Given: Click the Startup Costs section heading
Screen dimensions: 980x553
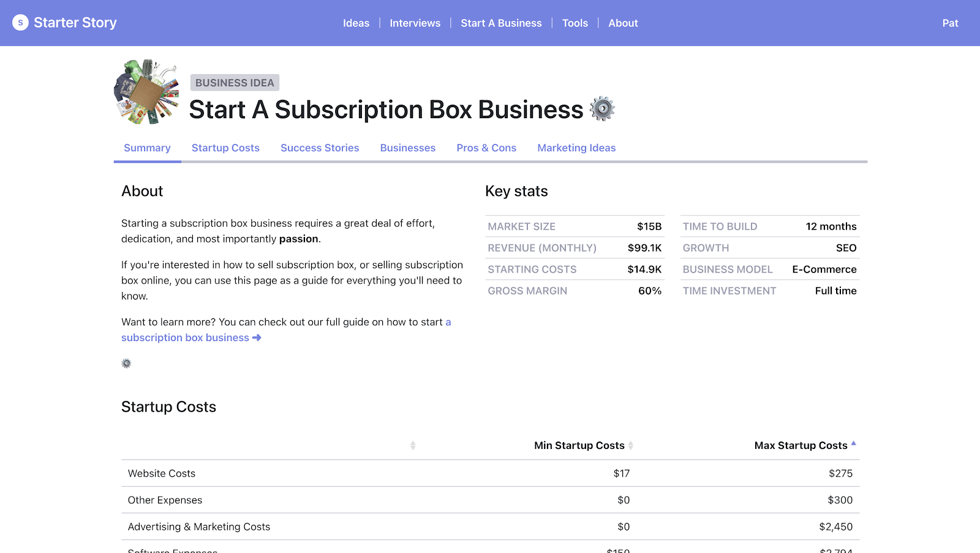Looking at the screenshot, I should [168, 407].
